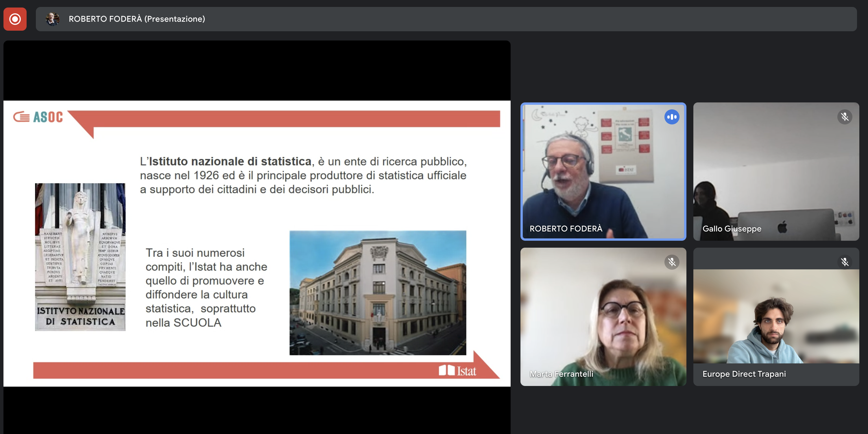Click the muted mic icon on Marta Ferrantelli's tile
Image resolution: width=868 pixels, height=434 pixels.
(672, 262)
